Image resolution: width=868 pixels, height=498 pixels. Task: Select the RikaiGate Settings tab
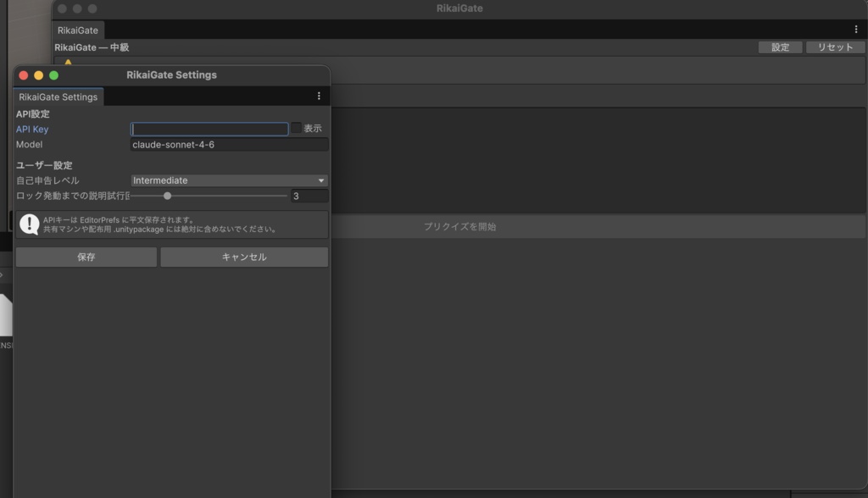[58, 97]
